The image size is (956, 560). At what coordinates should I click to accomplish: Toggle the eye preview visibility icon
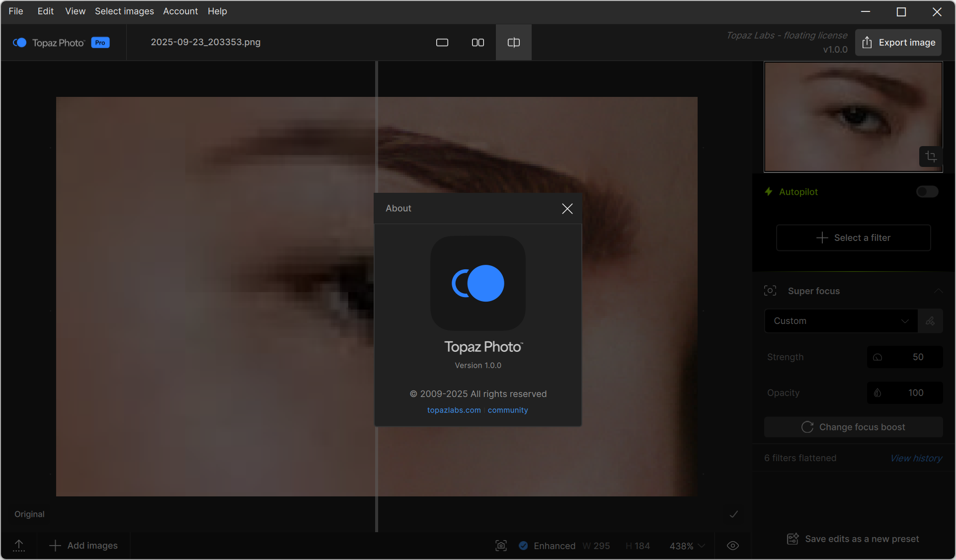(x=732, y=546)
